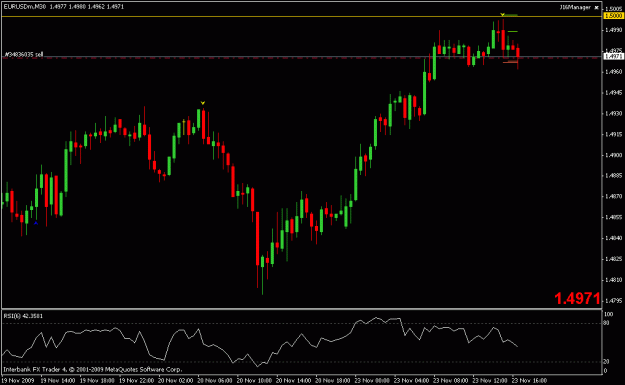The image size is (625, 385).
Task: Click the RSI scale value 20
Action: click(606, 362)
